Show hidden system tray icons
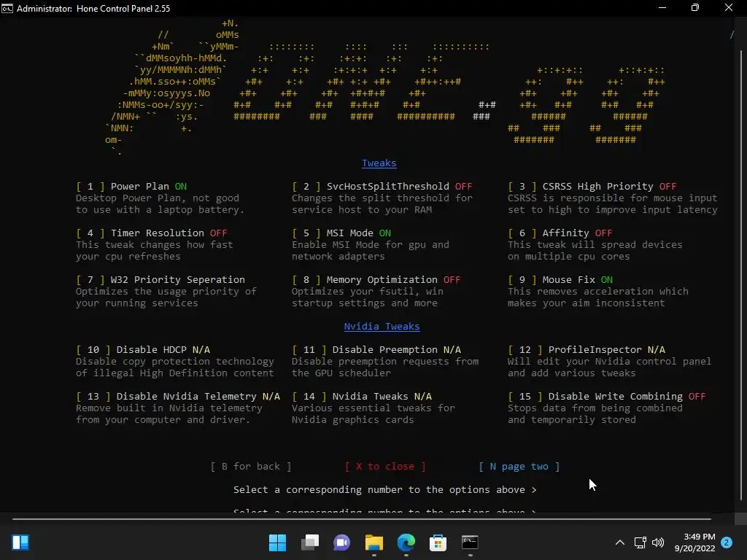This screenshot has width=747, height=560. click(620, 542)
